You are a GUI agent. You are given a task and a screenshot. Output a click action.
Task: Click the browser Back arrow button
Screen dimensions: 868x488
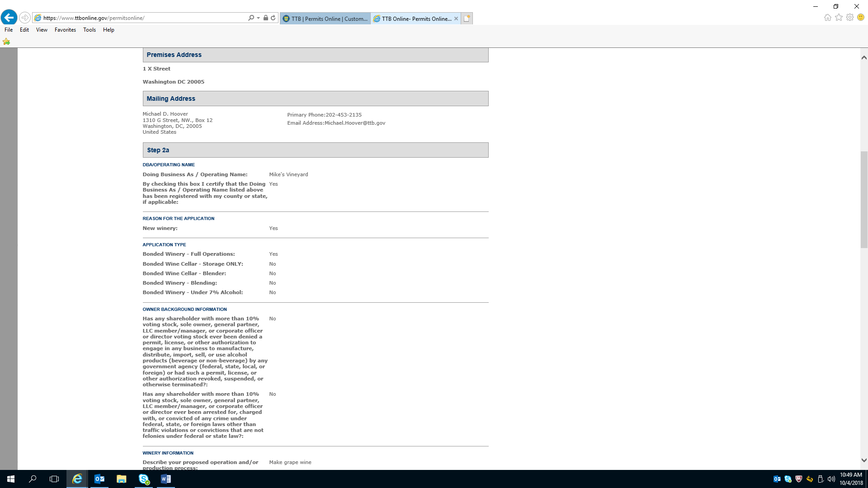point(9,18)
